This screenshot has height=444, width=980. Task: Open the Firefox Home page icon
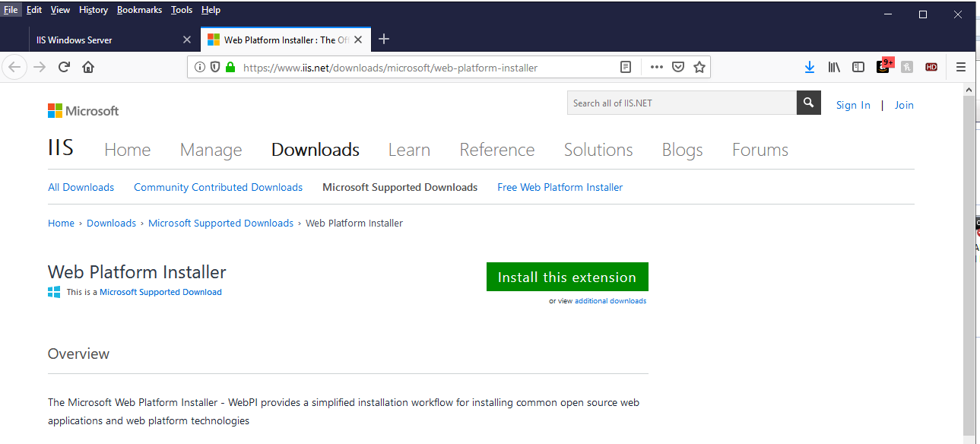88,67
